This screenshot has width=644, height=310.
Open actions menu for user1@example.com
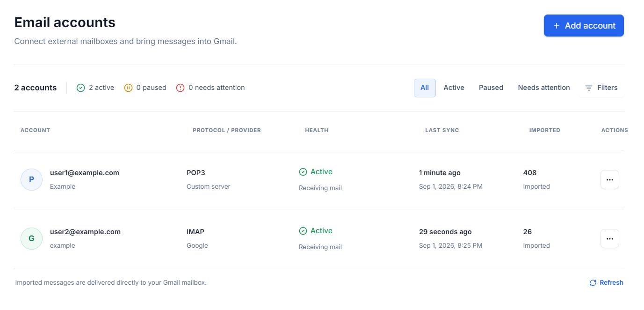610,179
